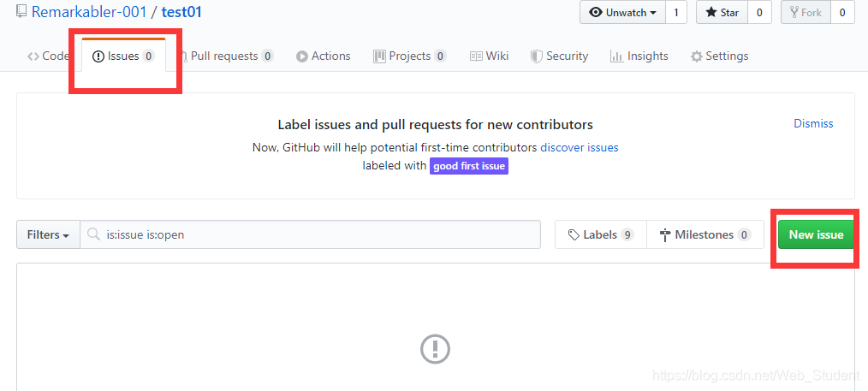
Task: Click the star icon in Star button
Action: (710, 12)
